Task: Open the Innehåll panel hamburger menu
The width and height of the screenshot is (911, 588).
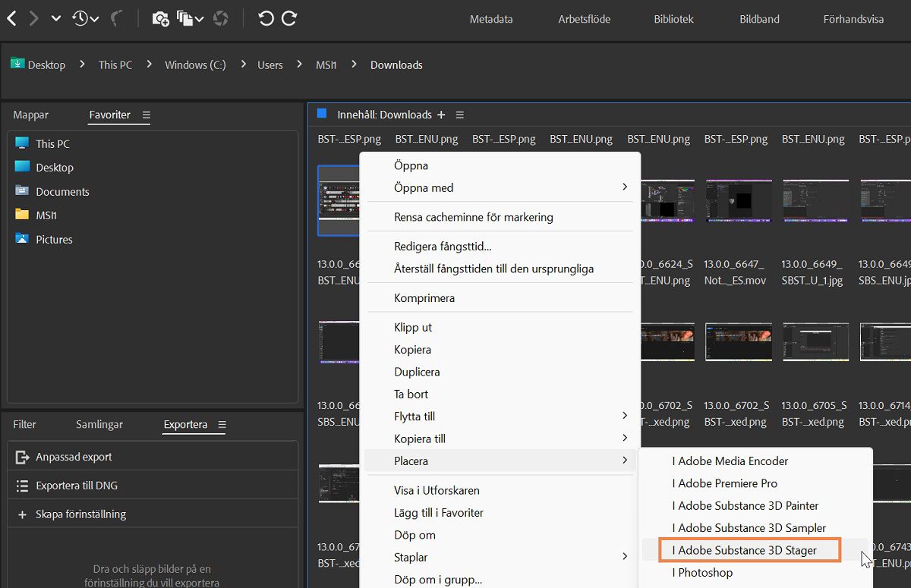Action: [459, 115]
